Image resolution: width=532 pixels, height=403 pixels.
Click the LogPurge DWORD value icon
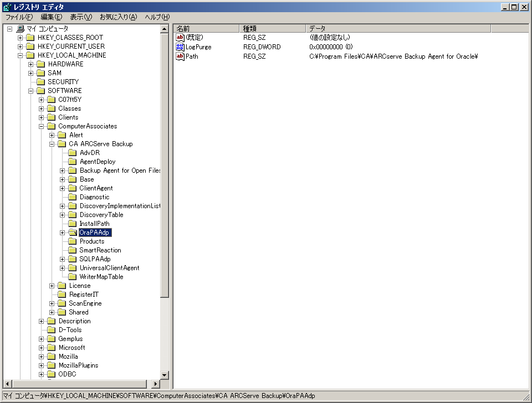coord(180,47)
